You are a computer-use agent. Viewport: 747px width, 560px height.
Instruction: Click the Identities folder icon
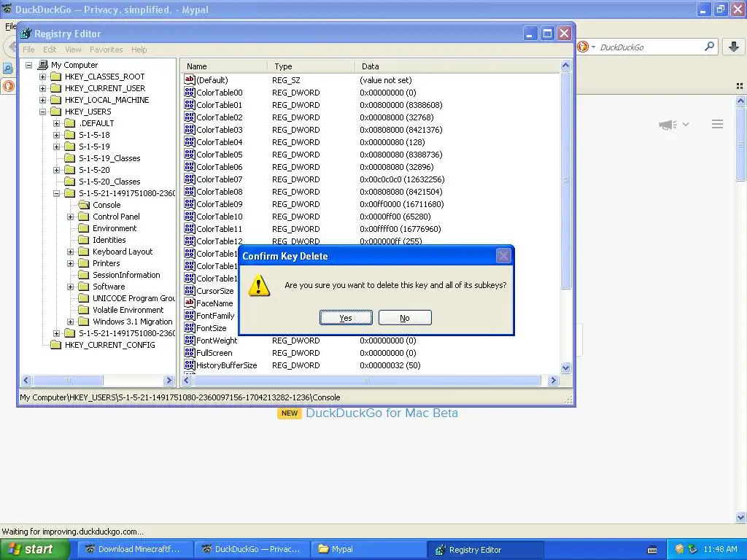(84, 240)
